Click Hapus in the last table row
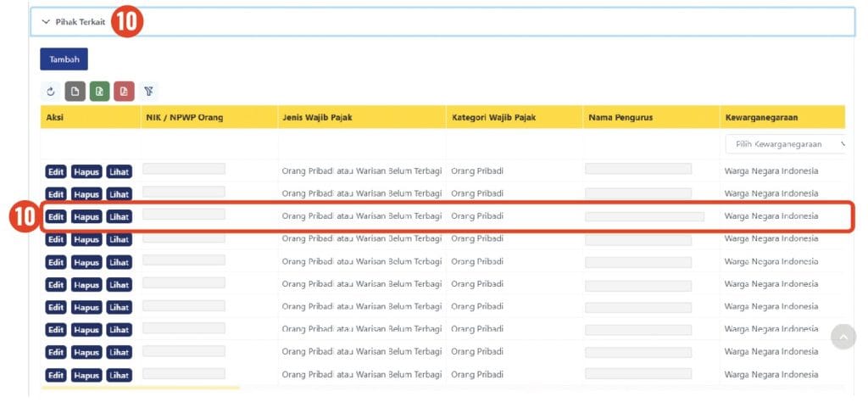Screen dimensions: 868x402 pyautogui.click(x=86, y=376)
